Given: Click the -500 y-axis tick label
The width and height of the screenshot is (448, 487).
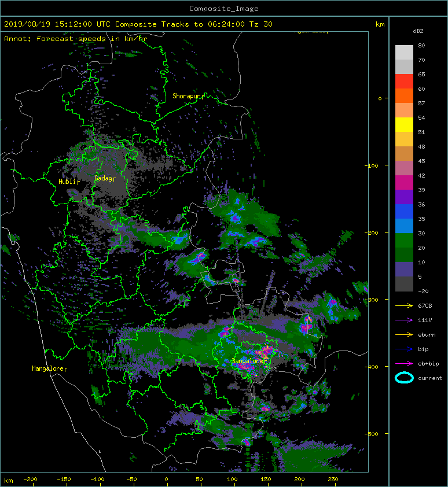Looking at the screenshot, I should click(x=372, y=434).
